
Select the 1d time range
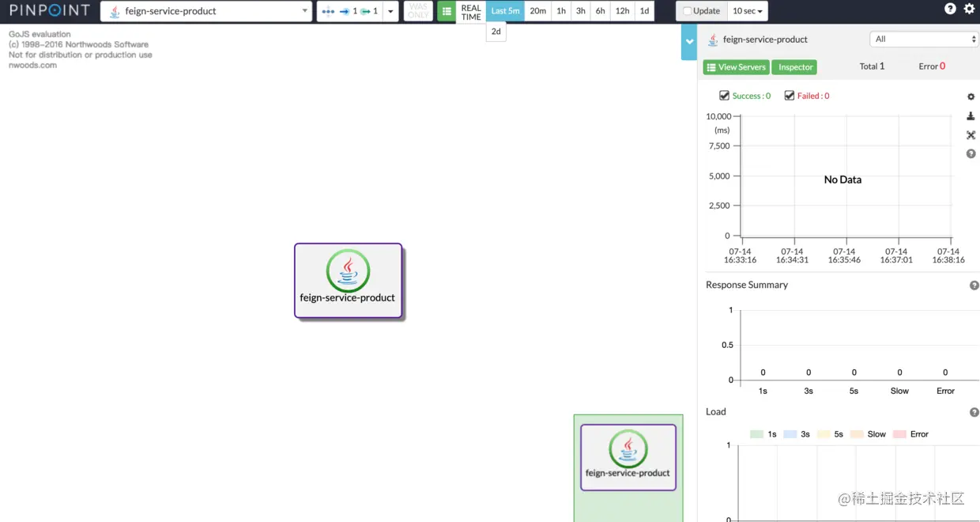(644, 11)
